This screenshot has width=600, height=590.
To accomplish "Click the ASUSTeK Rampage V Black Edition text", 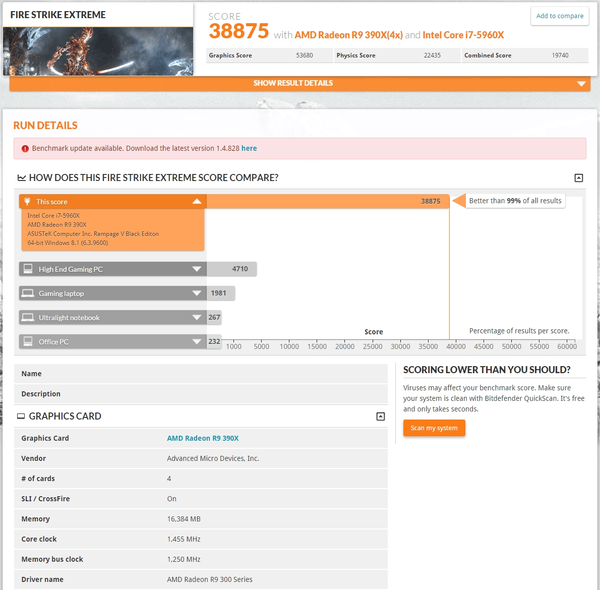I will (x=93, y=234).
